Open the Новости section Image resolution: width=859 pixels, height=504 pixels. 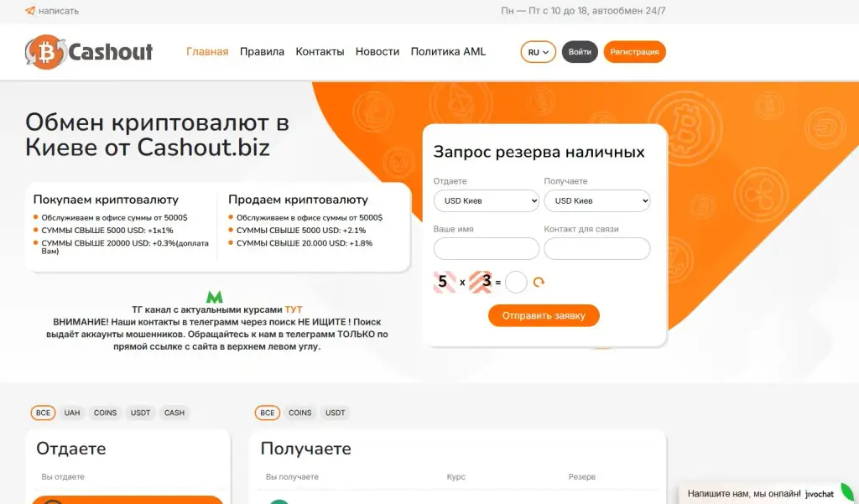377,51
